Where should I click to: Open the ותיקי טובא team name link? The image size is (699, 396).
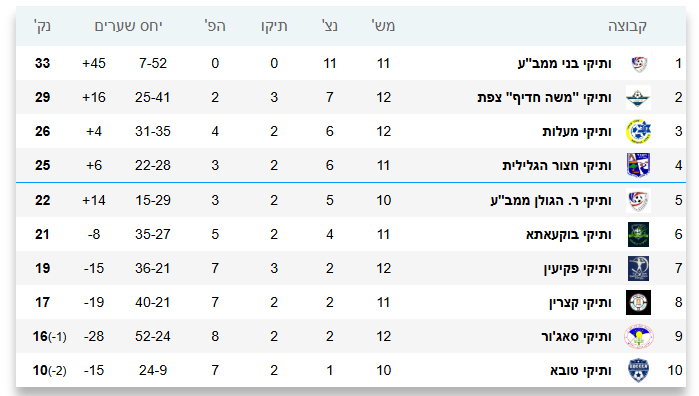coord(580,371)
